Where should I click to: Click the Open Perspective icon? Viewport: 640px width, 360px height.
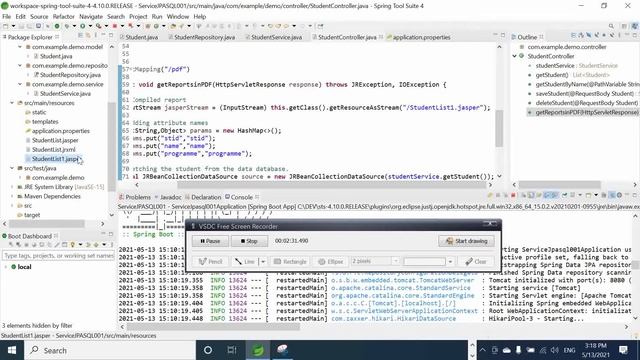[x=624, y=26]
